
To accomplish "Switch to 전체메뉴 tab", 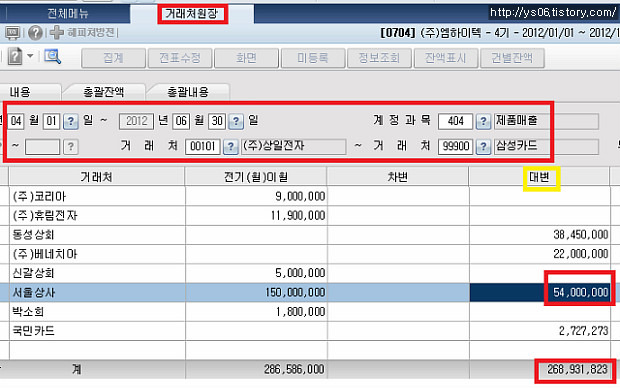I will pyautogui.click(x=68, y=14).
